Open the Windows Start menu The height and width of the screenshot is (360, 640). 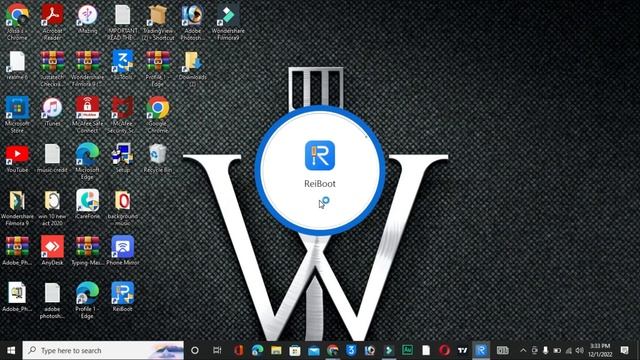tap(11, 350)
